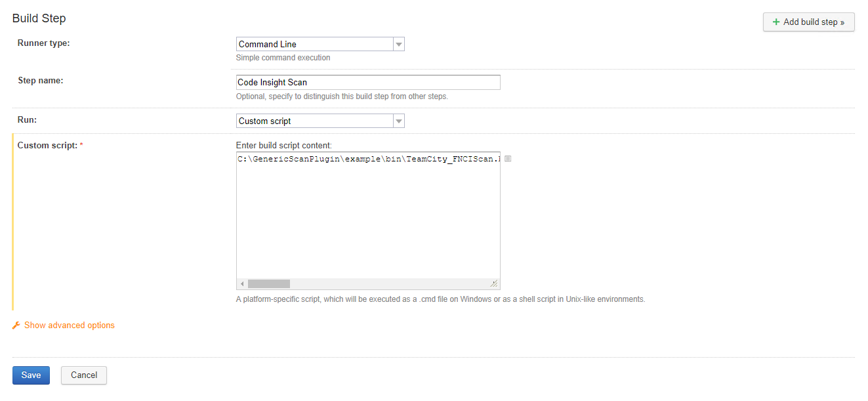The width and height of the screenshot is (868, 401).
Task: Click the wrench icon beside advanced options
Action: click(16, 326)
